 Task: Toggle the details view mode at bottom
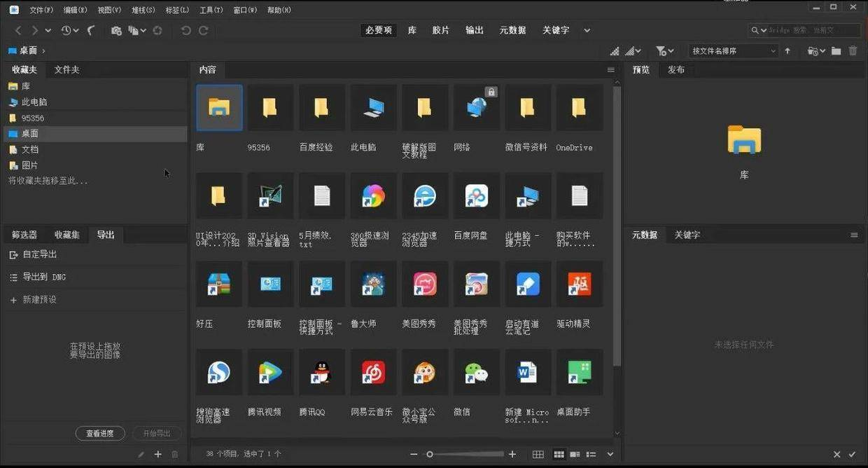point(575,454)
